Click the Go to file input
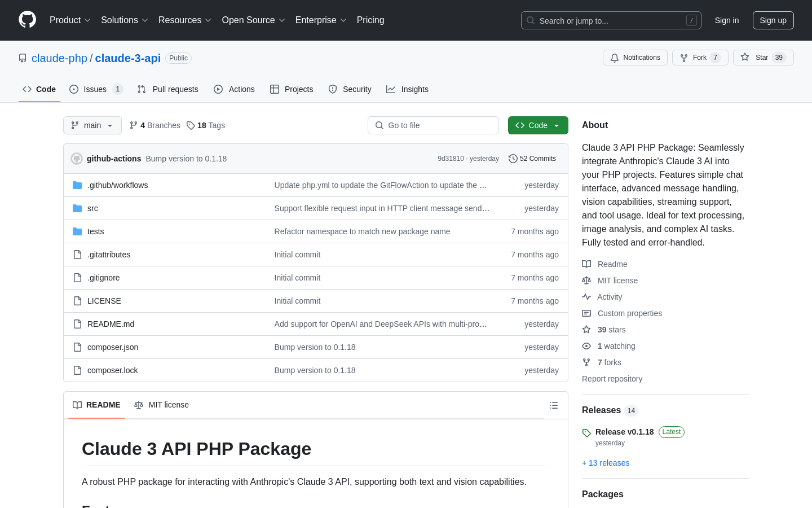Viewport: 812px width, 508px height. click(x=433, y=125)
